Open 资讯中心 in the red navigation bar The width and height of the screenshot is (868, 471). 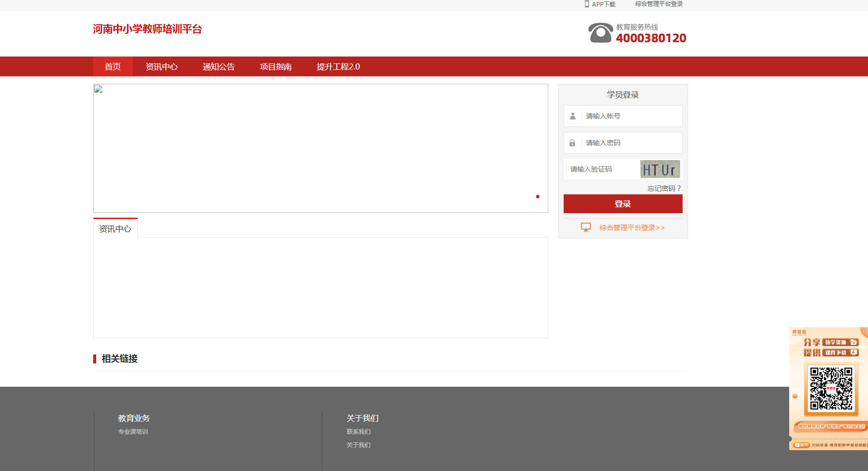[x=162, y=67]
